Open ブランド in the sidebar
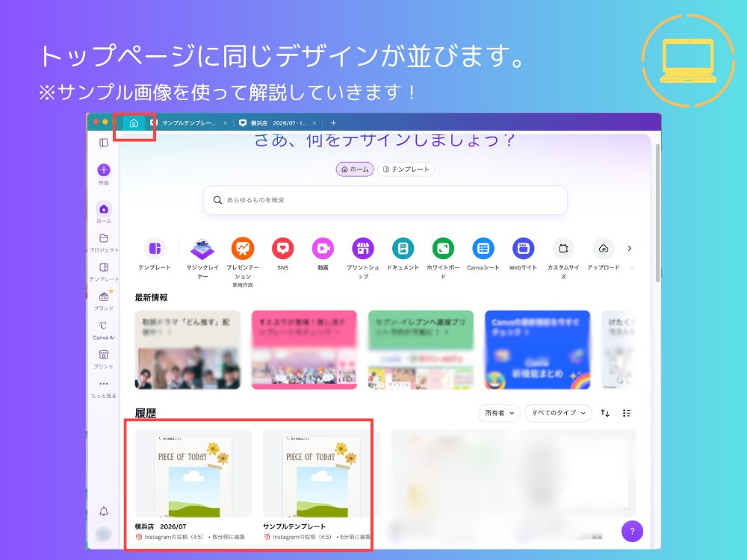Viewport: 747px width, 560px height. click(104, 300)
